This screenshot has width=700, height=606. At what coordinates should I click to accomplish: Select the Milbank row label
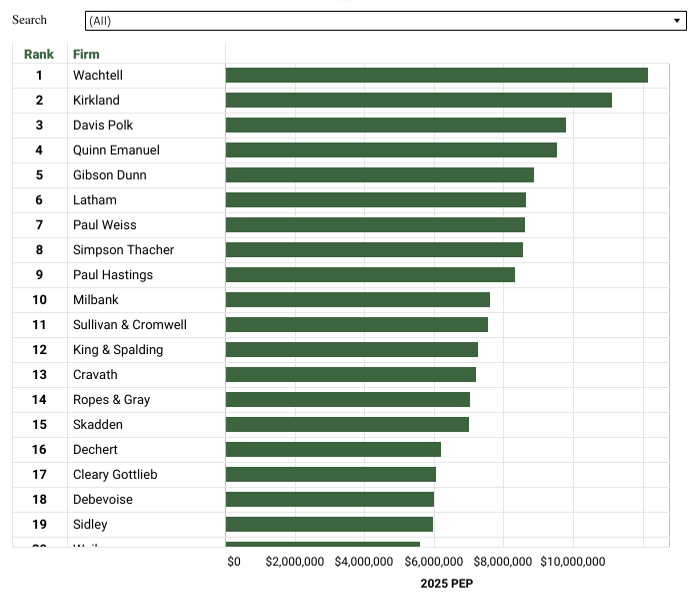96,300
